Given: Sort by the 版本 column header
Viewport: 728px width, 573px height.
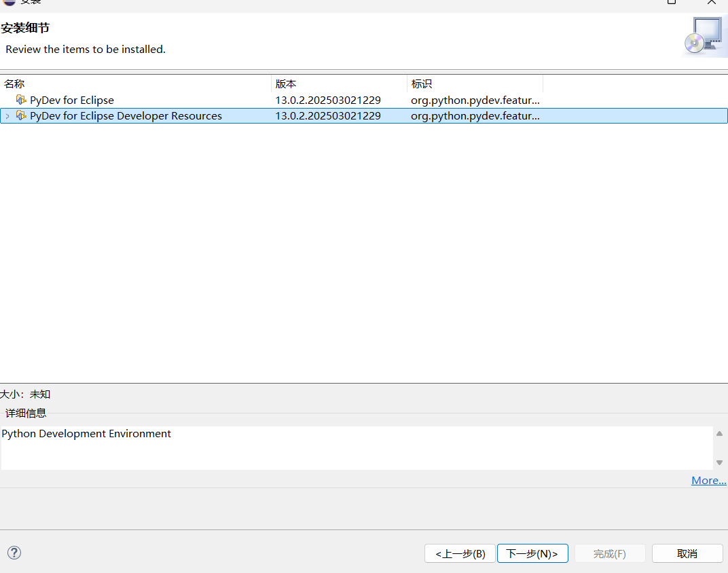Looking at the screenshot, I should (339, 84).
